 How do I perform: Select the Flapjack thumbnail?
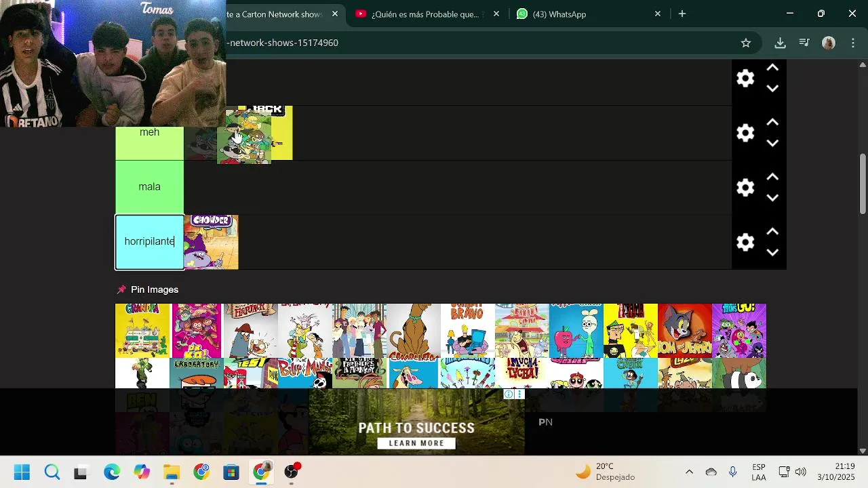[251, 330]
